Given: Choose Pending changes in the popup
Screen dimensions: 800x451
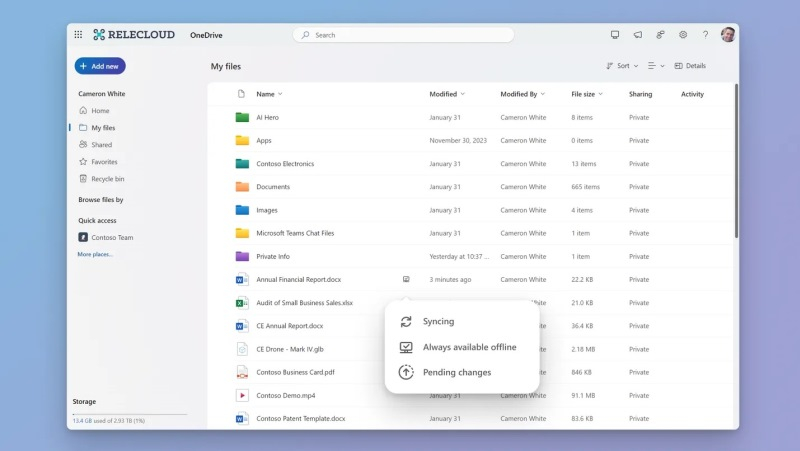Looking at the screenshot, I should [456, 372].
